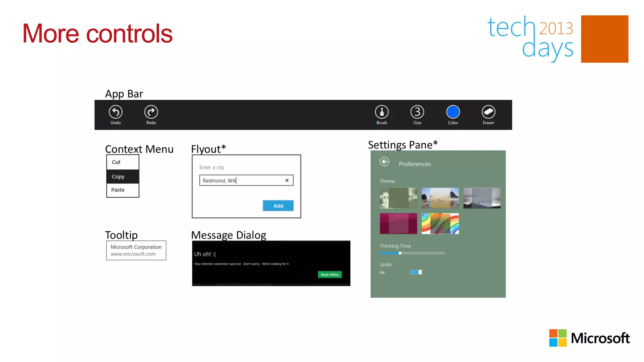
Task: Click the back arrow beside Preferences
Action: point(384,162)
